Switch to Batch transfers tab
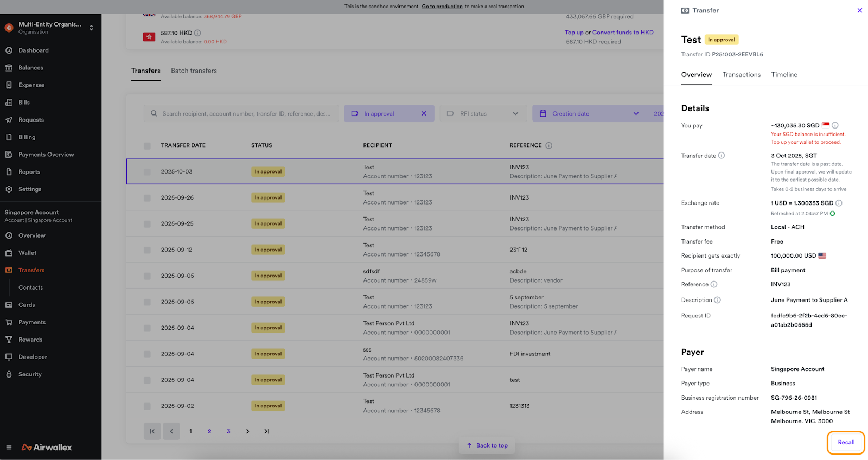This screenshot has width=868, height=460. click(194, 71)
